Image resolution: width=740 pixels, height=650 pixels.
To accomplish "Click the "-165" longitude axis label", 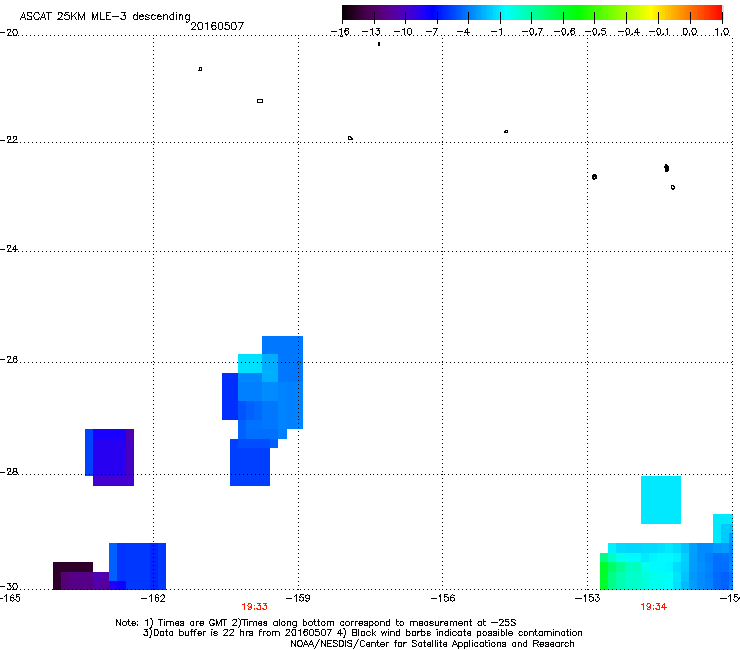I will click(10, 599).
